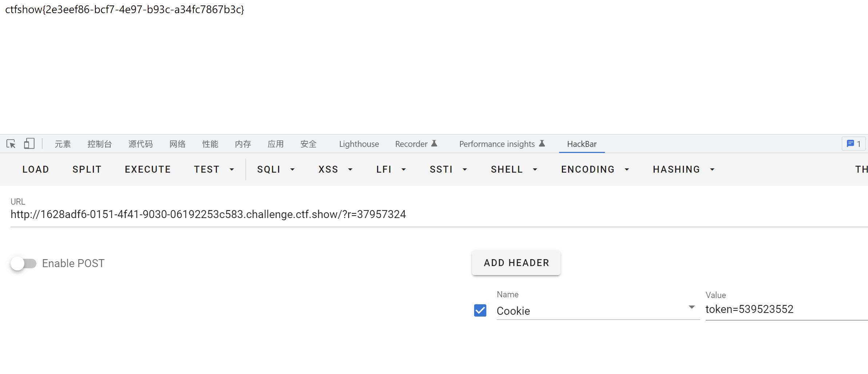Open the HASHING dropdown arrow

tap(712, 170)
